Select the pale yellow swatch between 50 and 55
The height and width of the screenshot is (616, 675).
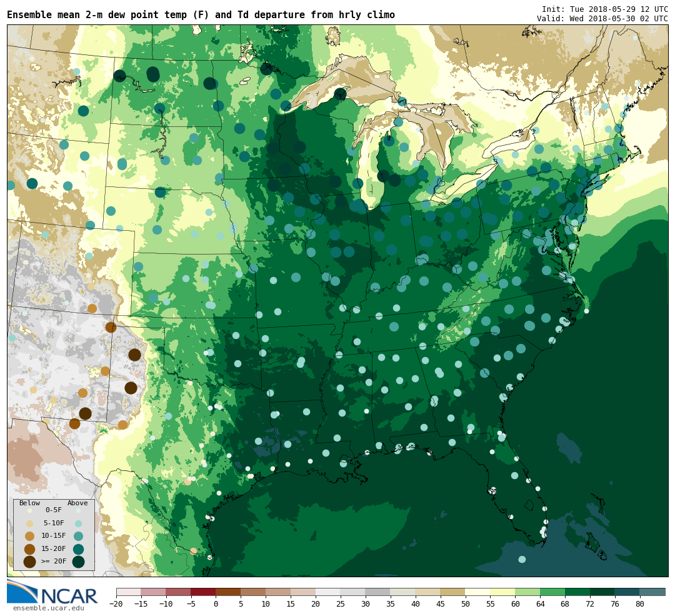tap(477, 592)
